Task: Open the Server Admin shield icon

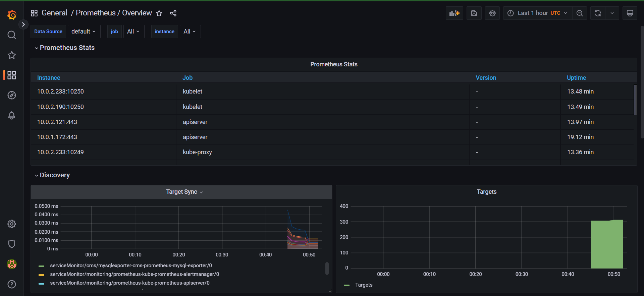Action: 12,244
